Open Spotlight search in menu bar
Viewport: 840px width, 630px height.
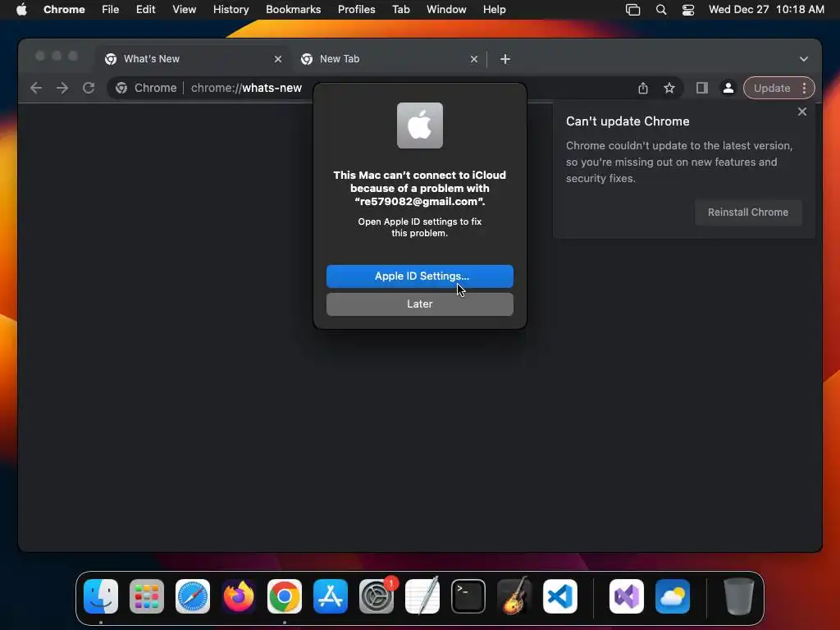pos(661,10)
